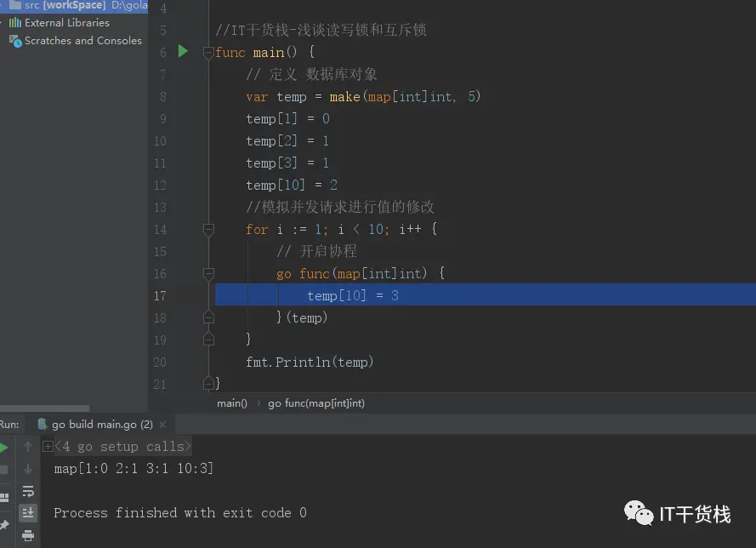Screen dimensions: 756x548
Task: Click 'Process finished with exit code 0' text
Action: click(179, 513)
